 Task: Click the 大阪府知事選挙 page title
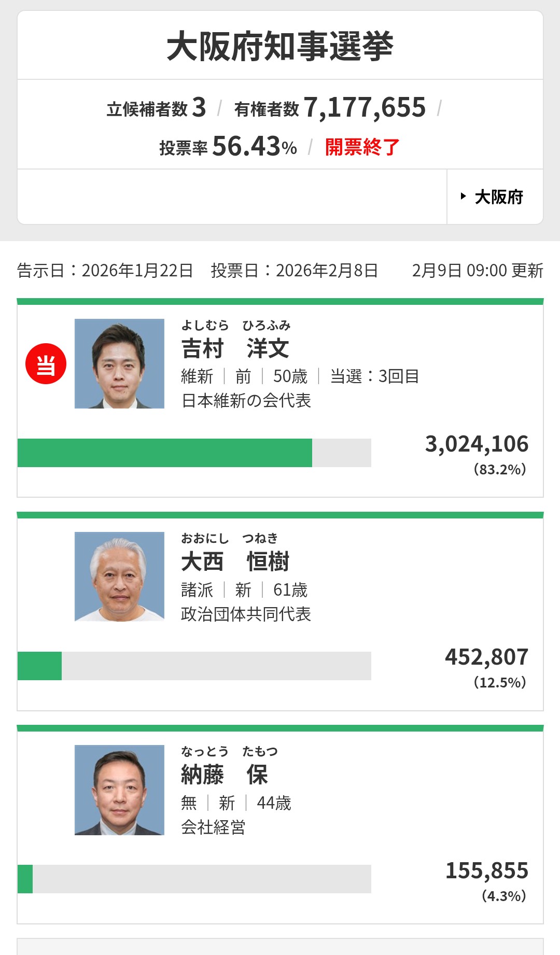pos(280,46)
